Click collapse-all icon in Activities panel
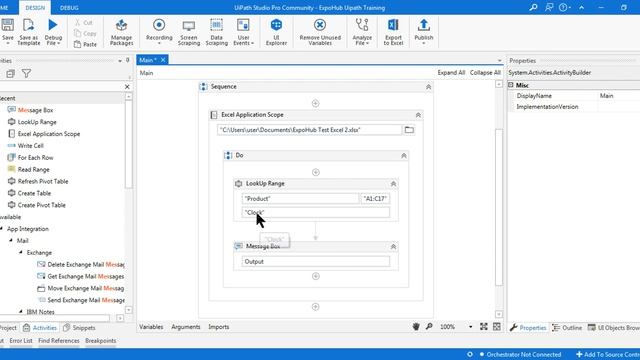This screenshot has height=360, width=640. click(10, 73)
